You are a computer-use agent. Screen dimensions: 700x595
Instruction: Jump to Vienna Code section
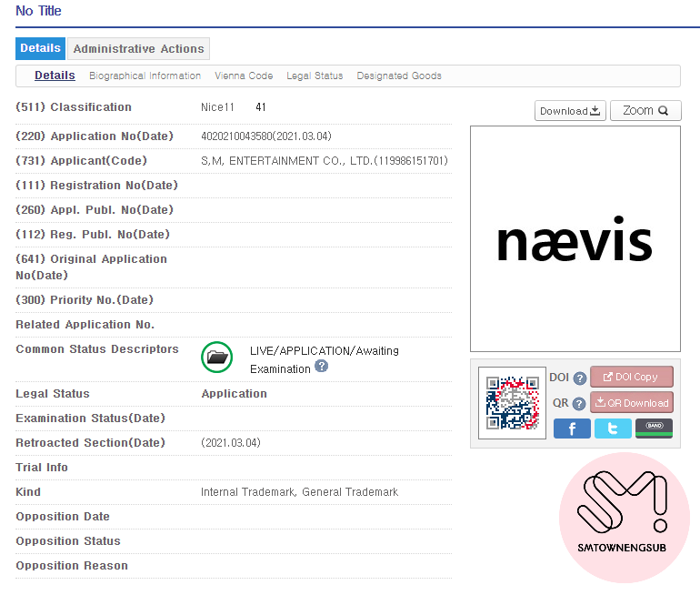(244, 76)
